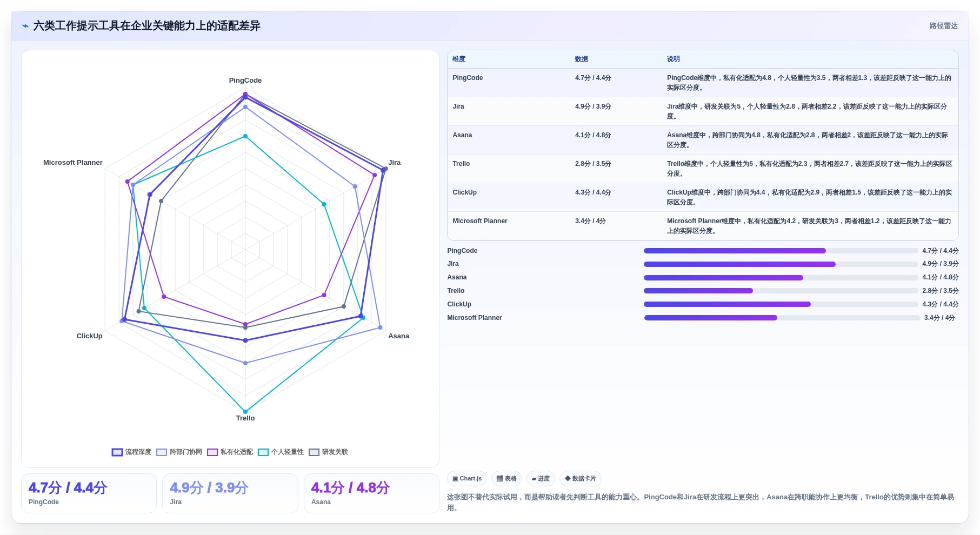The height and width of the screenshot is (535, 980).
Task: Click the PingCode progress bar
Action: (x=781, y=251)
